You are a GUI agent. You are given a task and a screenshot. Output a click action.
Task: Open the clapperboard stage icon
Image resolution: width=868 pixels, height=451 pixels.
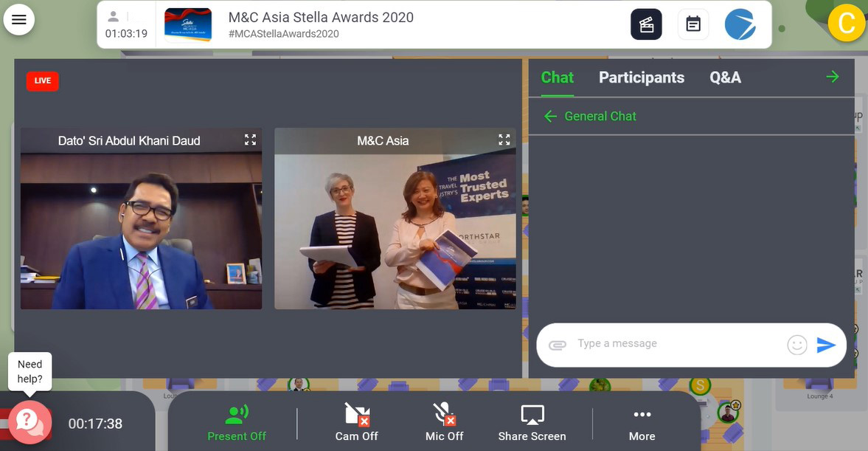(646, 24)
